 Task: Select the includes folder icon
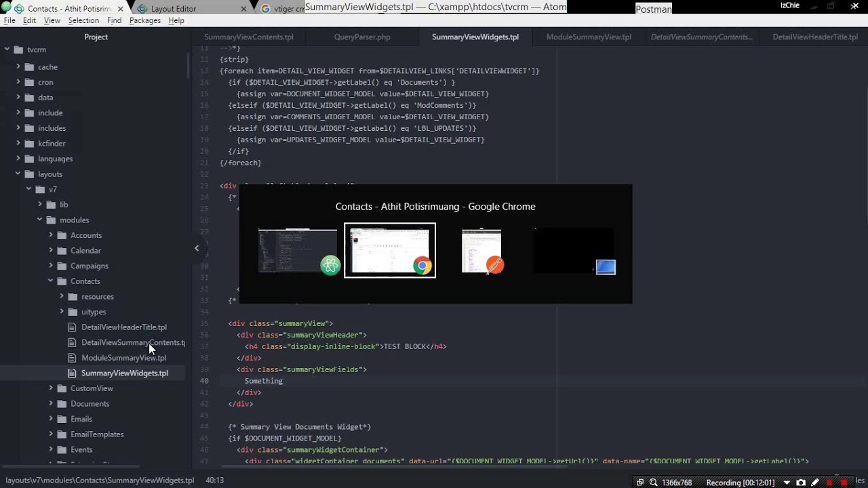(29, 128)
